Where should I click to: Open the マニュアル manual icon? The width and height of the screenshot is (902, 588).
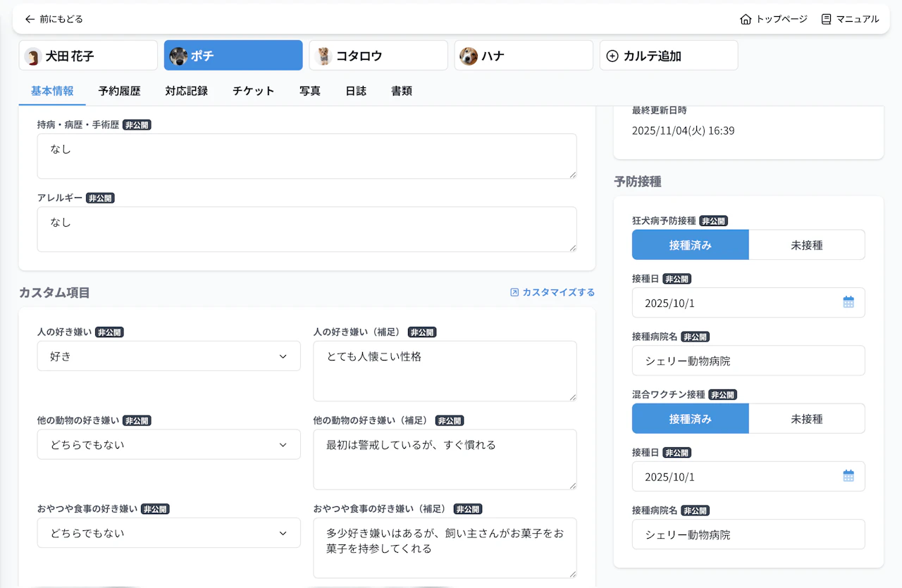point(826,20)
